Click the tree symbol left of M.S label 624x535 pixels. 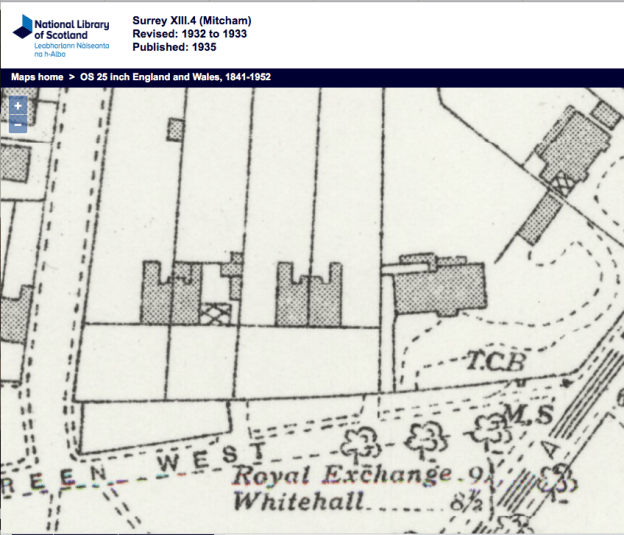click(x=491, y=429)
